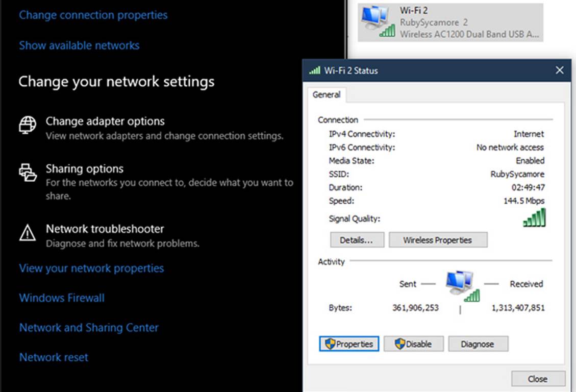Go to Network and Sharing Center

89,328
